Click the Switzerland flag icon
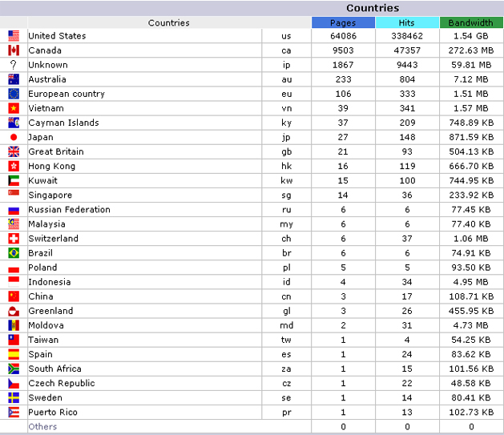The height and width of the screenshot is (435, 504). click(x=14, y=239)
